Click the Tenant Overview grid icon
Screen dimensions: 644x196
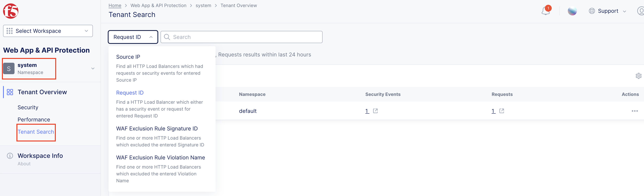pos(10,92)
